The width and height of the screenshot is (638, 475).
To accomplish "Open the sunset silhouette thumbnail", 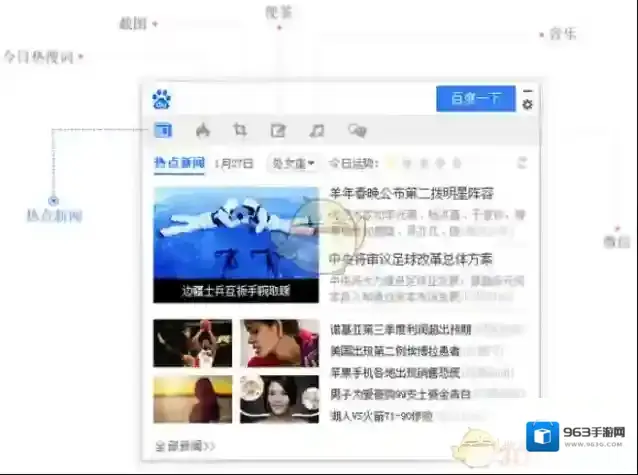I will 193,399.
